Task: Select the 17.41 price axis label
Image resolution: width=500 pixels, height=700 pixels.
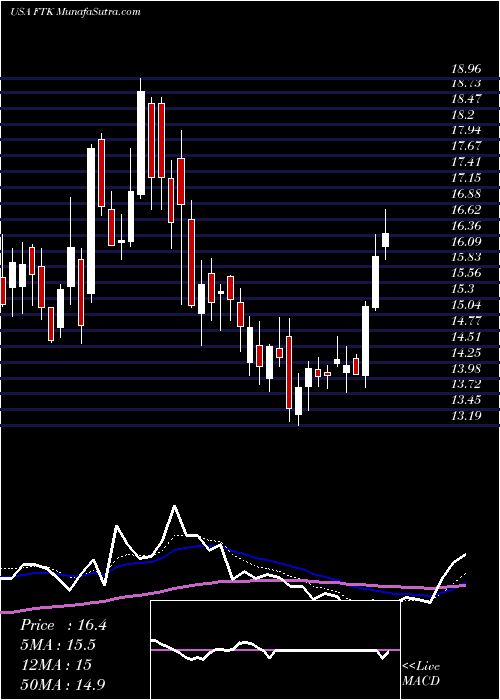Action: (x=466, y=162)
